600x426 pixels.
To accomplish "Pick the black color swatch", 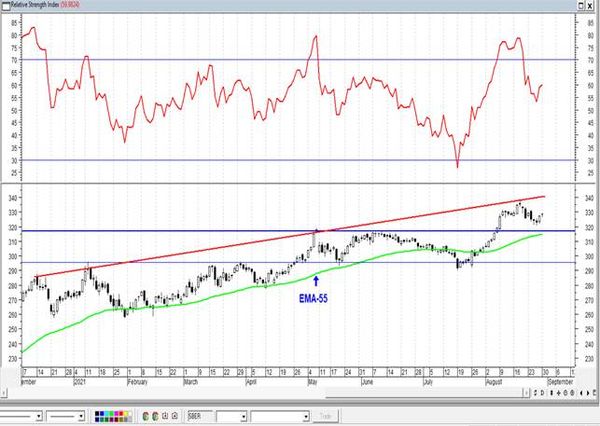I will point(97,414).
